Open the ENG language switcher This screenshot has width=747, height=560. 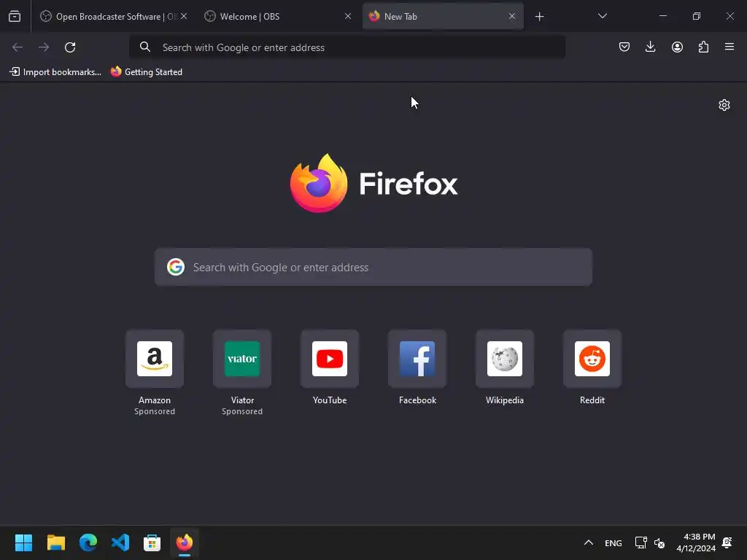[x=613, y=542]
